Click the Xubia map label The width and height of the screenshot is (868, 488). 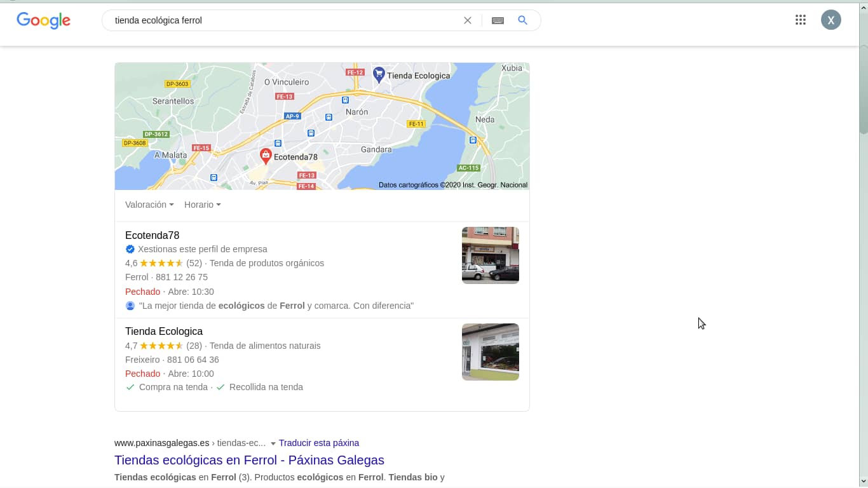click(512, 68)
